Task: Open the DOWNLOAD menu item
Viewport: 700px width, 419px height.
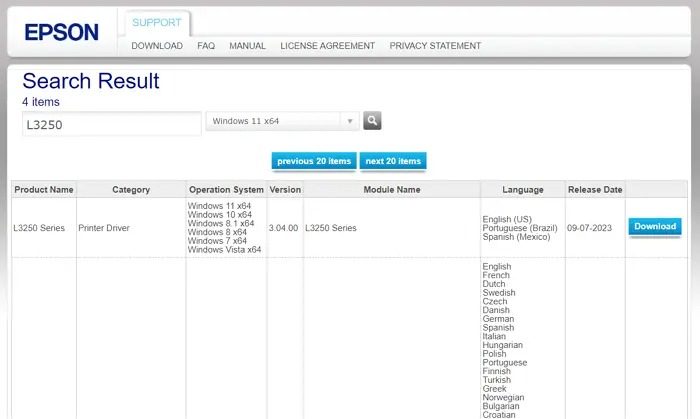Action: point(157,46)
